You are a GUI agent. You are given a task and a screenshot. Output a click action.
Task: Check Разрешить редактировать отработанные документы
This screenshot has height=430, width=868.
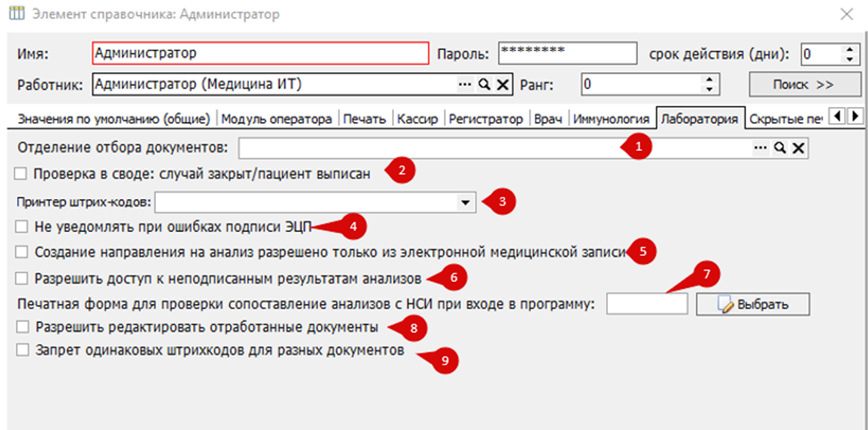pyautogui.click(x=22, y=327)
